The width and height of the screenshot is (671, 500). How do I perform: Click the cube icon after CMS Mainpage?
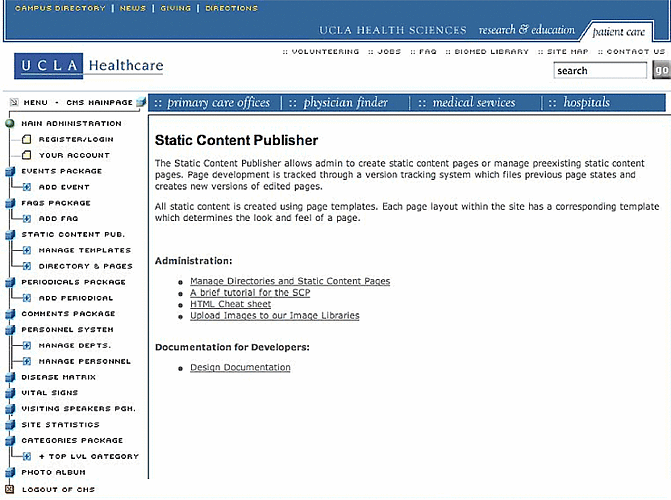[x=141, y=102]
